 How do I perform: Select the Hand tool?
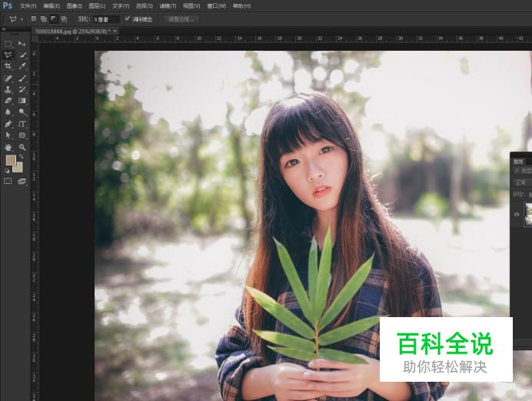[8, 147]
